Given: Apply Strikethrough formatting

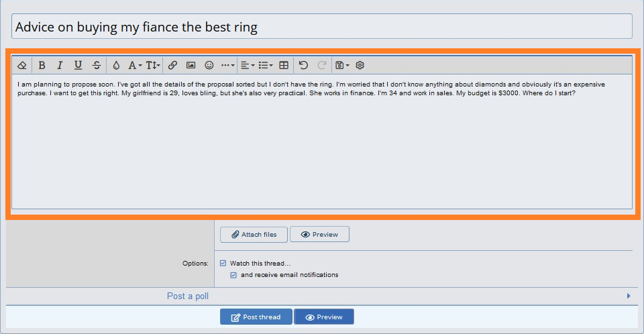Looking at the screenshot, I should click(97, 65).
